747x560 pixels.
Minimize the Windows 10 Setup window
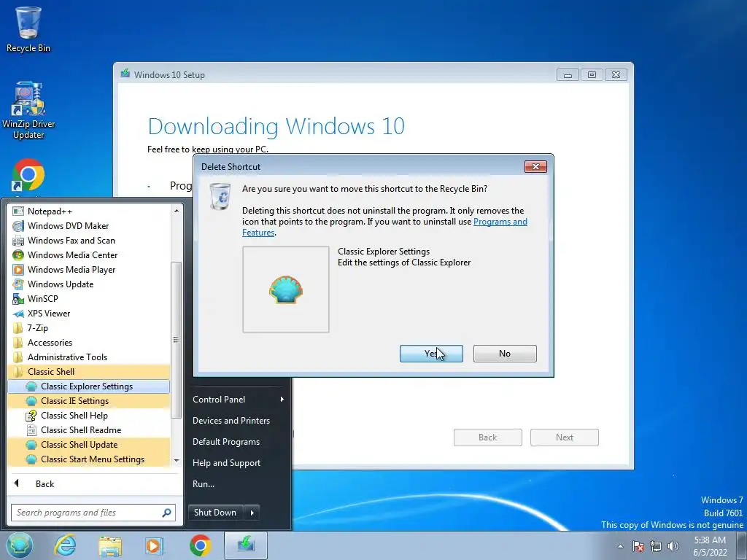point(568,75)
